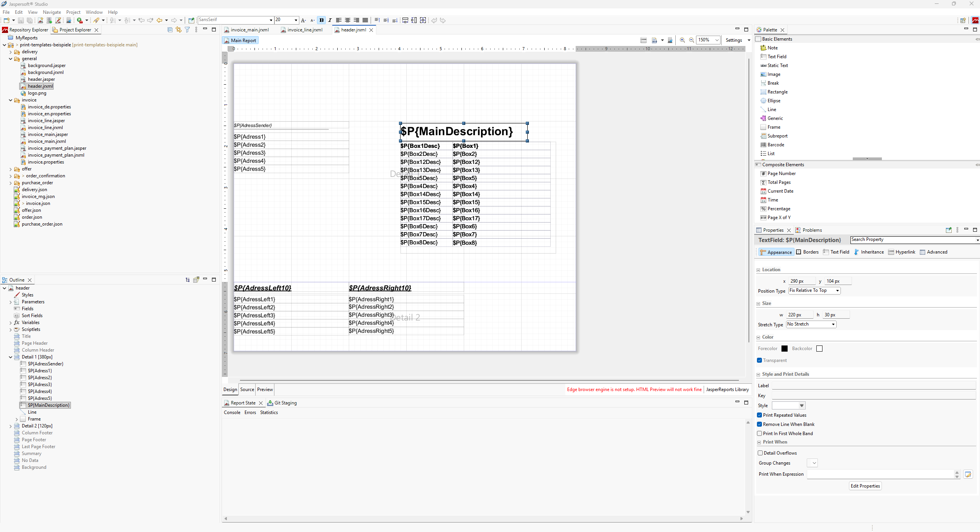Click the Save icon in the toolbar
The height and width of the screenshot is (532, 980).
pyautogui.click(x=21, y=20)
